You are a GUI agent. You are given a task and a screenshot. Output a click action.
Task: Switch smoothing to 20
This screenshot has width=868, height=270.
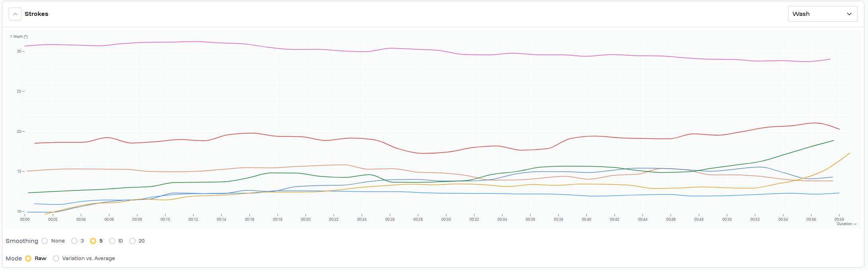[132, 241]
